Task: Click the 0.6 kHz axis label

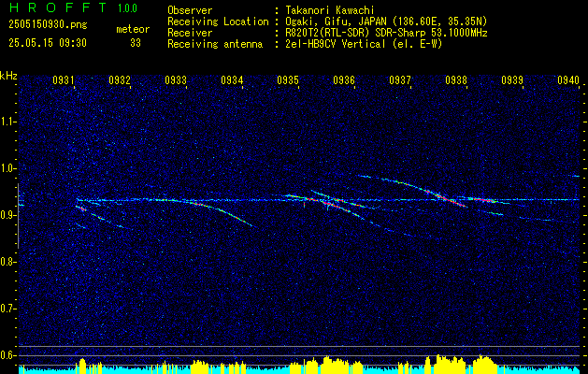Action: pos(8,355)
